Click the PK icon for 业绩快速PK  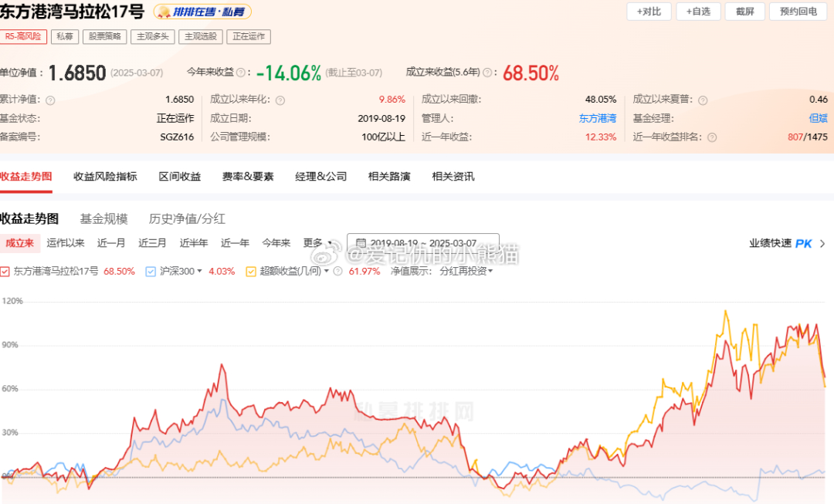(x=803, y=242)
